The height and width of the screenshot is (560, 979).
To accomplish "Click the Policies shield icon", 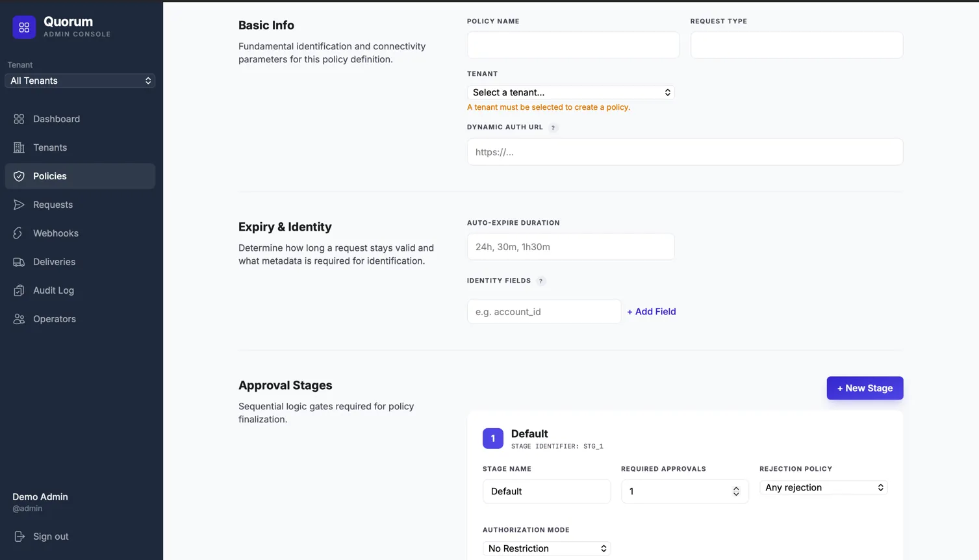I will (x=19, y=176).
